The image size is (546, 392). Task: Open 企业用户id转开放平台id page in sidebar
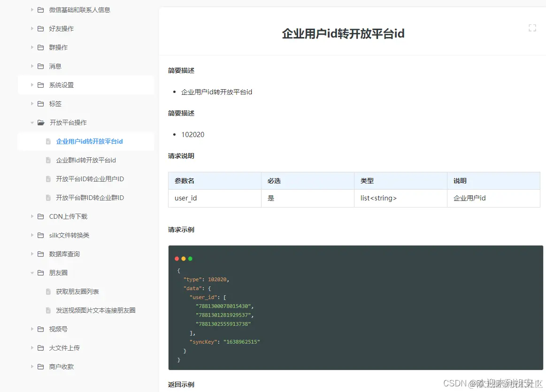[x=90, y=141]
